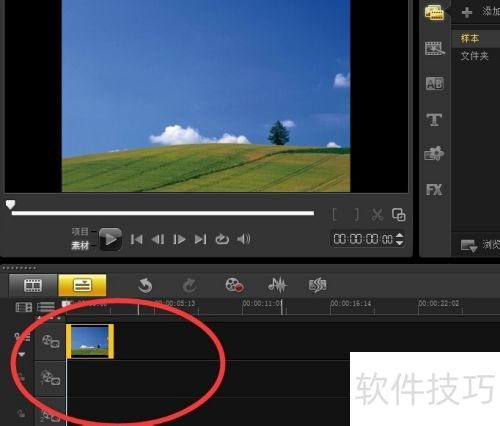500x426 pixels.
Task: Switch to Timeline view
Action: (82, 285)
